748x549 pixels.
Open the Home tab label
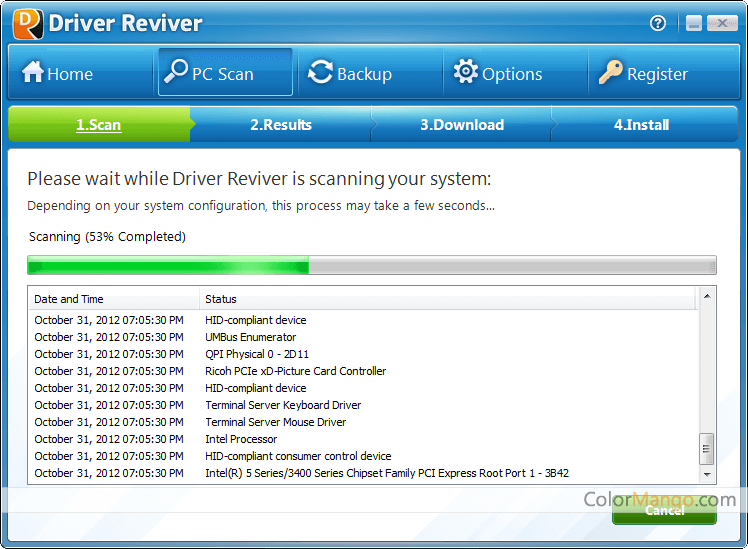coord(70,74)
